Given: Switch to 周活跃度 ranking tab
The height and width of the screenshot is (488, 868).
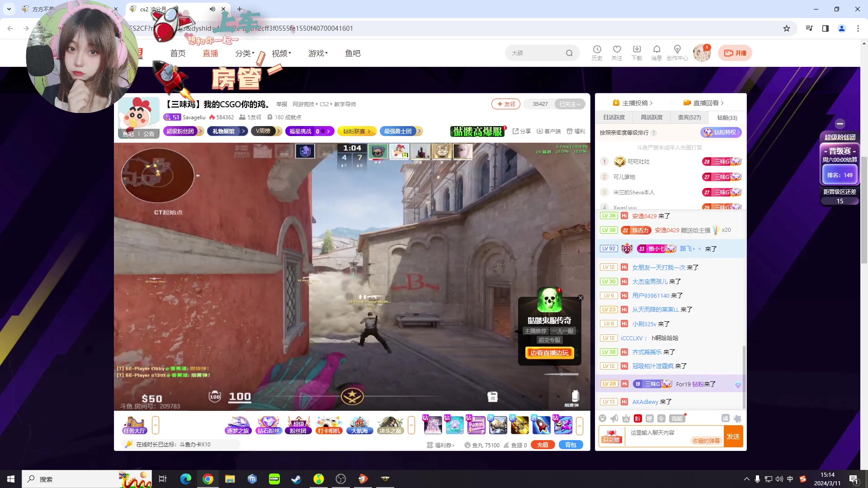Looking at the screenshot, I should coord(651,117).
